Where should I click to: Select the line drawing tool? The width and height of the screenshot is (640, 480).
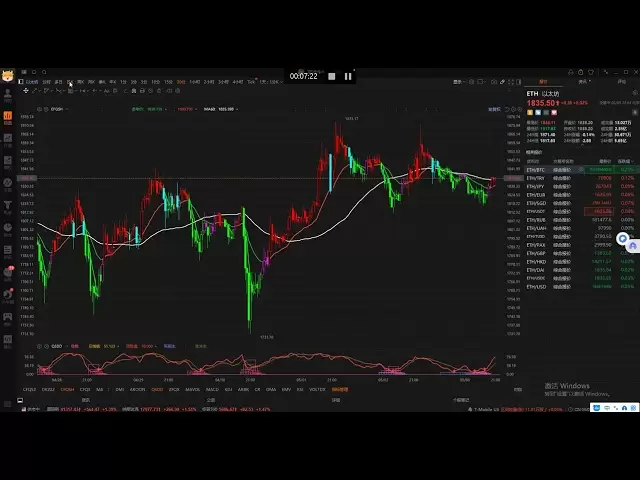34,91
